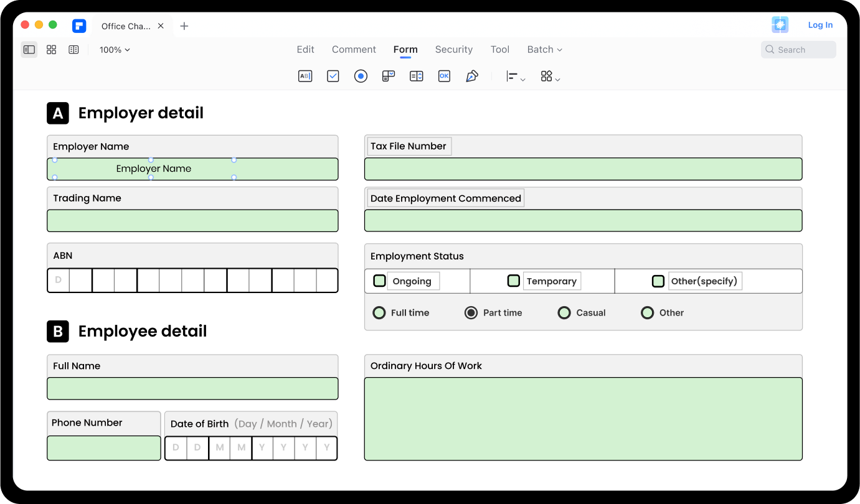Check the Ongoing employment checkbox
The height and width of the screenshot is (504, 860).
point(379,281)
